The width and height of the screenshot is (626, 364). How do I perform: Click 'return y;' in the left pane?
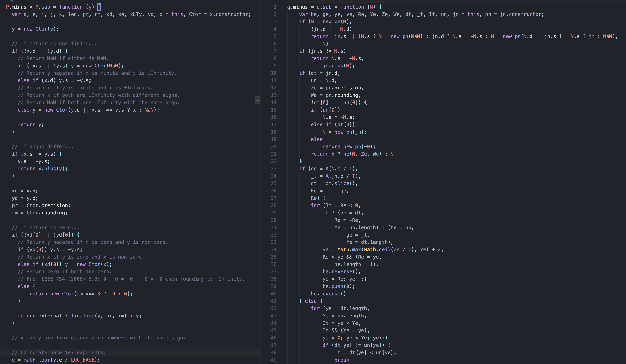(x=31, y=125)
